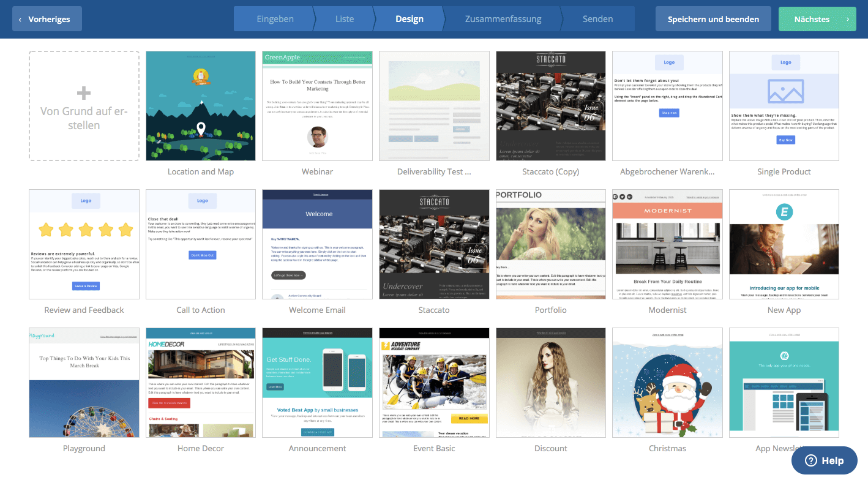The image size is (868, 480).
Task: Choose the New App template thumbnail
Action: [784, 244]
